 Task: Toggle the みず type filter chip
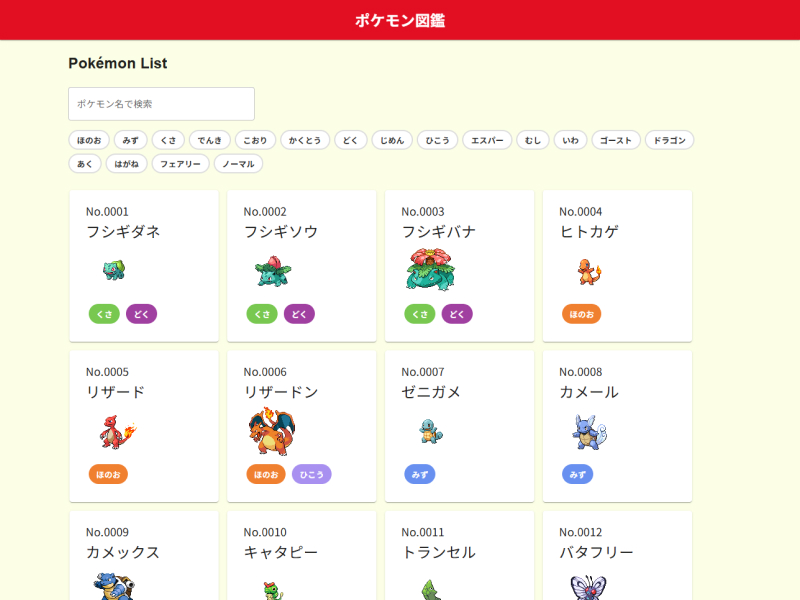click(x=131, y=140)
